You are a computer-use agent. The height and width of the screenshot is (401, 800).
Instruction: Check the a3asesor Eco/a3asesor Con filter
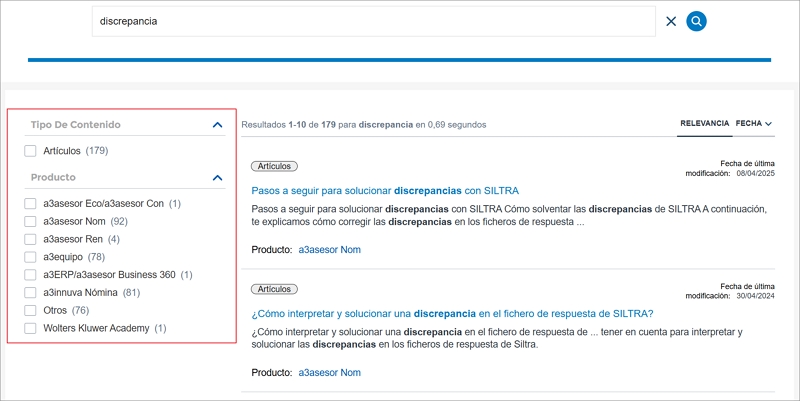[x=30, y=204]
